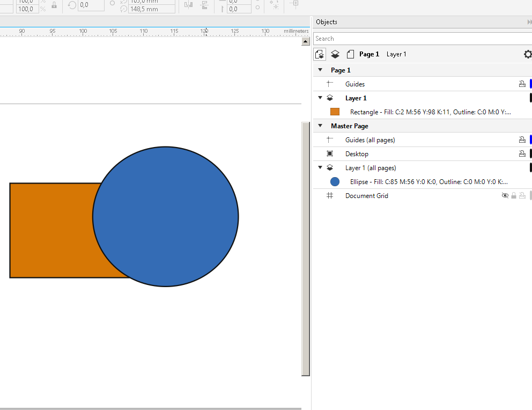532x410 pixels.
Task: Toggle printing for Page 1 Guides
Action: point(522,84)
